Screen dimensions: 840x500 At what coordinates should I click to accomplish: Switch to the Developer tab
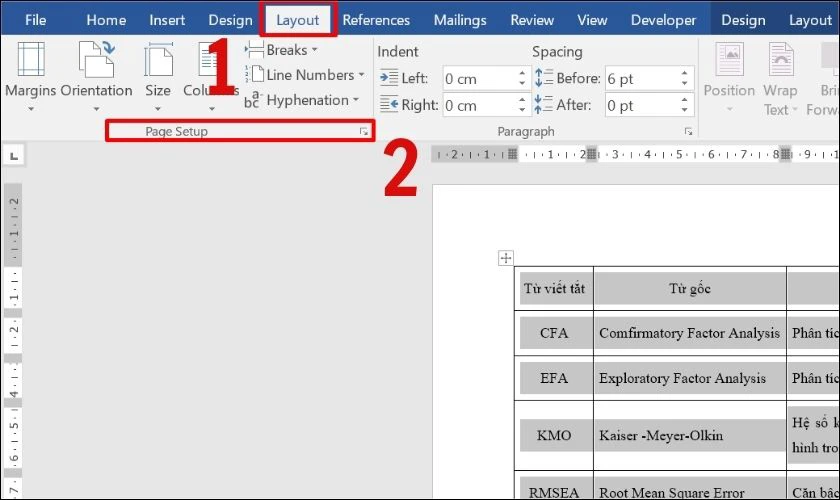[663, 20]
